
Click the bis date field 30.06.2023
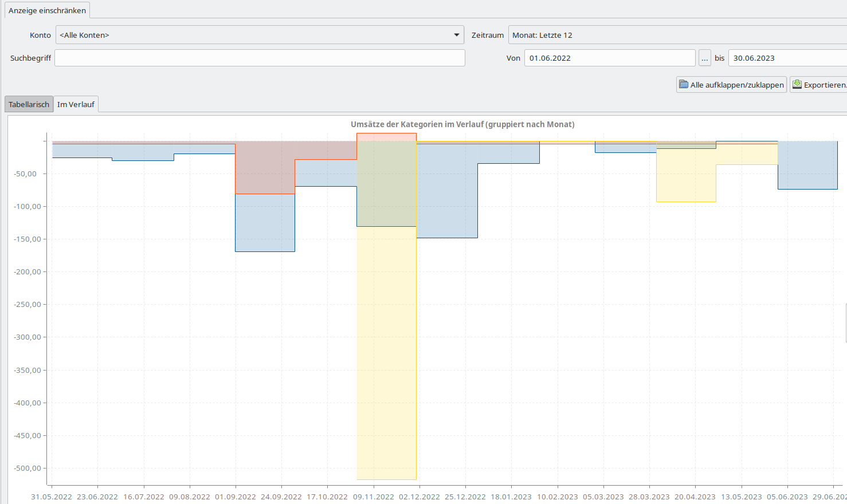(x=786, y=58)
